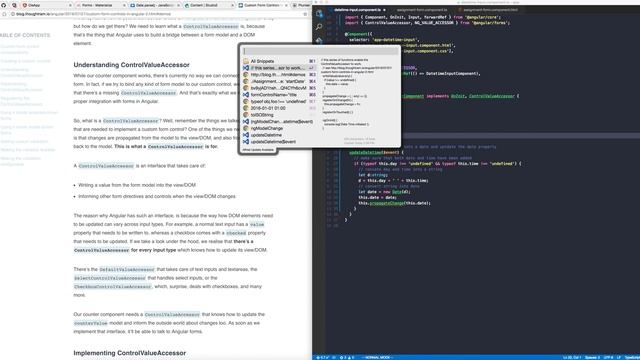Pick the 'toISOString' snippet
The image size is (640, 360).
point(279,115)
